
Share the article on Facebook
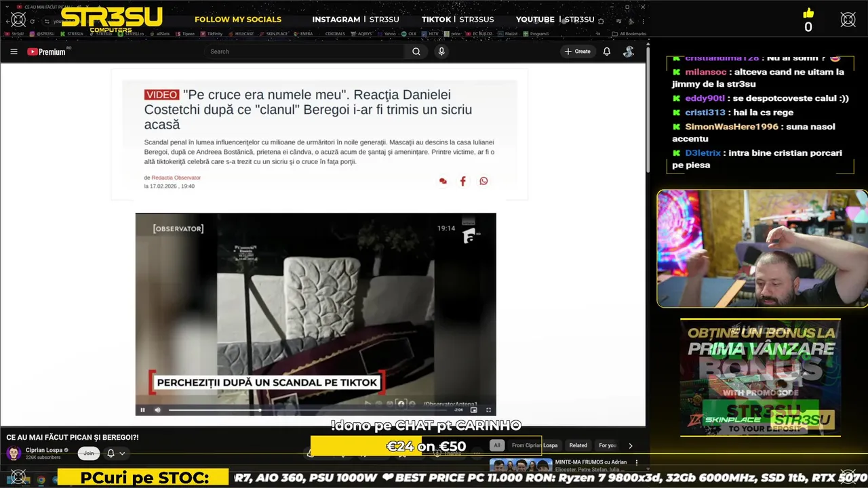click(x=463, y=181)
